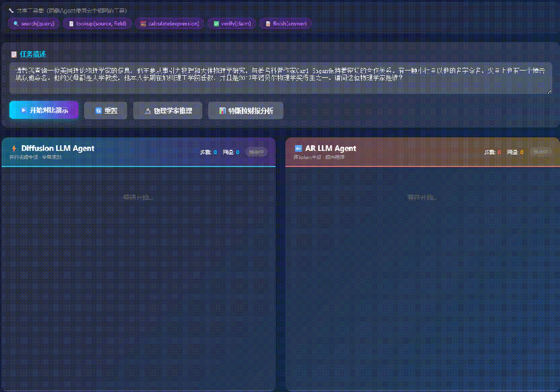Click the finish(answer) tool chip

(x=285, y=23)
